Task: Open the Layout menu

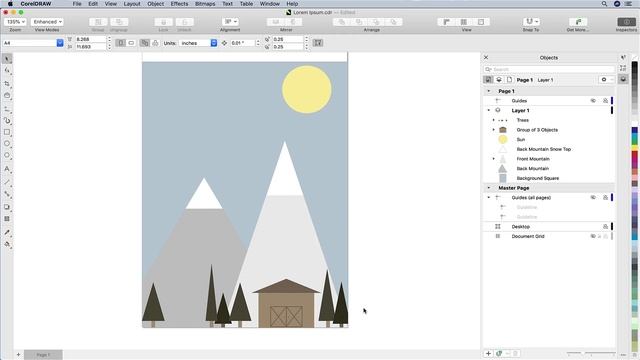Action: pos(132,4)
